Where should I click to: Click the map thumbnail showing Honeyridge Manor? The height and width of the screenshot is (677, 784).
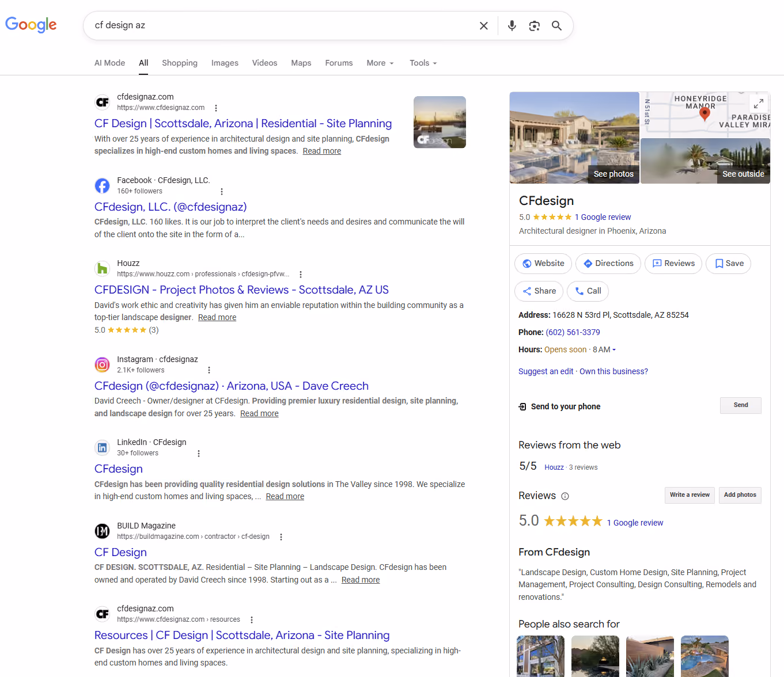click(x=705, y=115)
